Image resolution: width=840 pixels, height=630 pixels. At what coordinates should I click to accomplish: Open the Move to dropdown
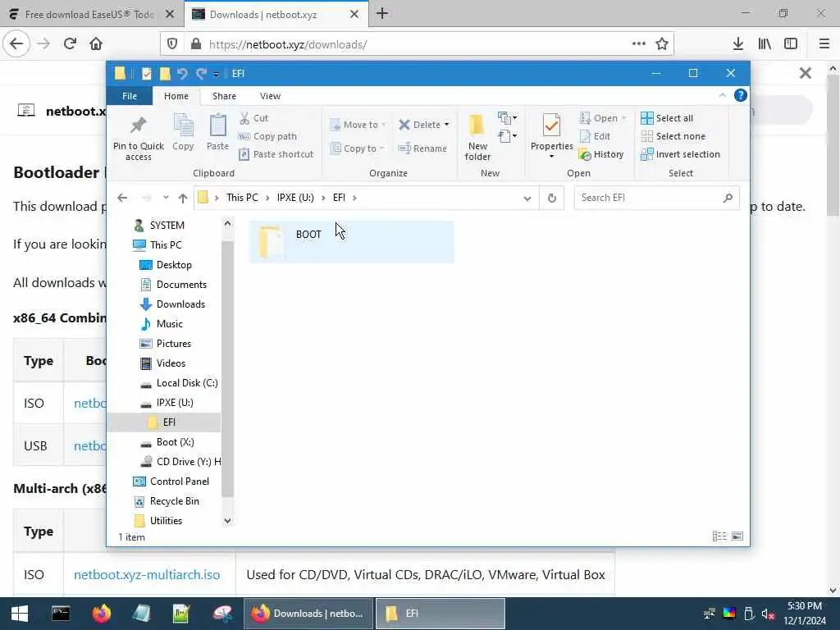click(x=358, y=125)
